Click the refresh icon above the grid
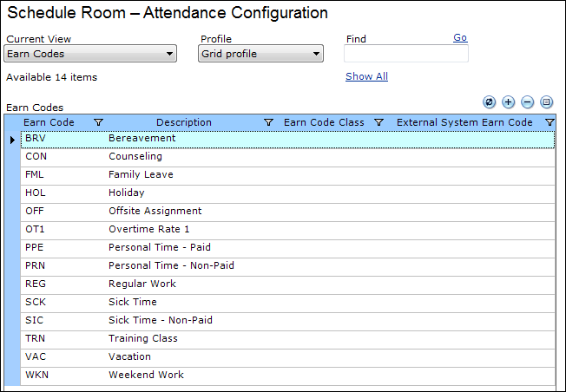566x392 pixels. tap(489, 102)
